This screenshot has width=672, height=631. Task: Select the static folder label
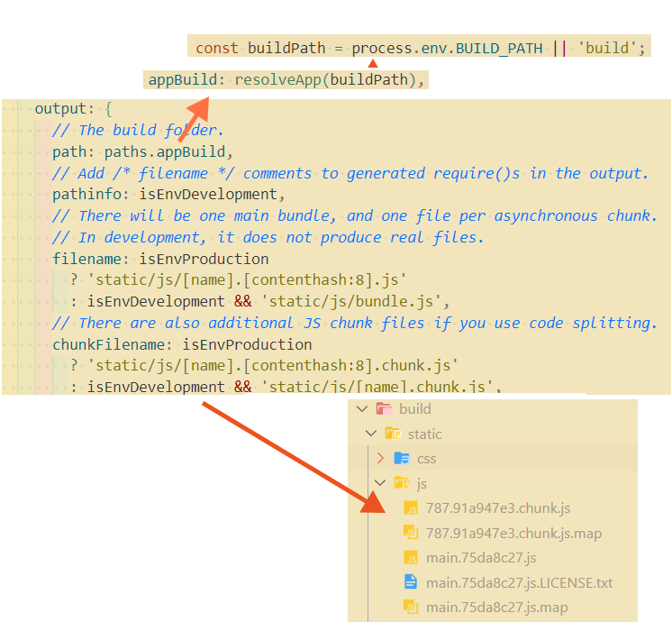coord(424,434)
